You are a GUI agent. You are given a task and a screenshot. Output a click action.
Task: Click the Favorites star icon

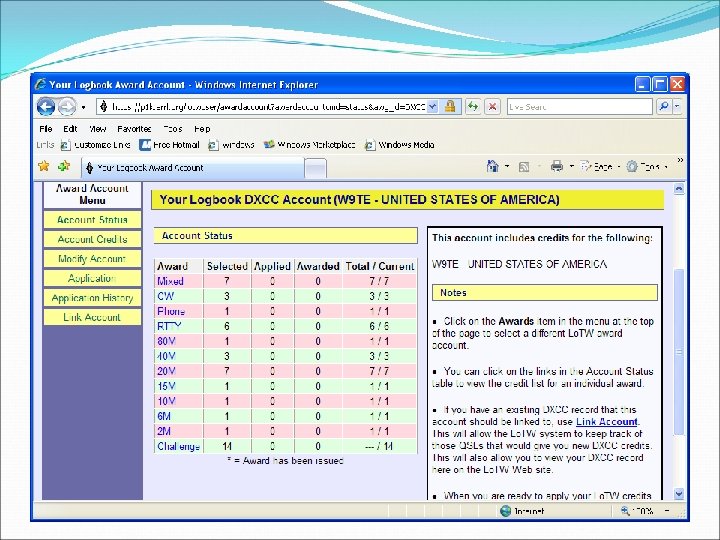44,166
